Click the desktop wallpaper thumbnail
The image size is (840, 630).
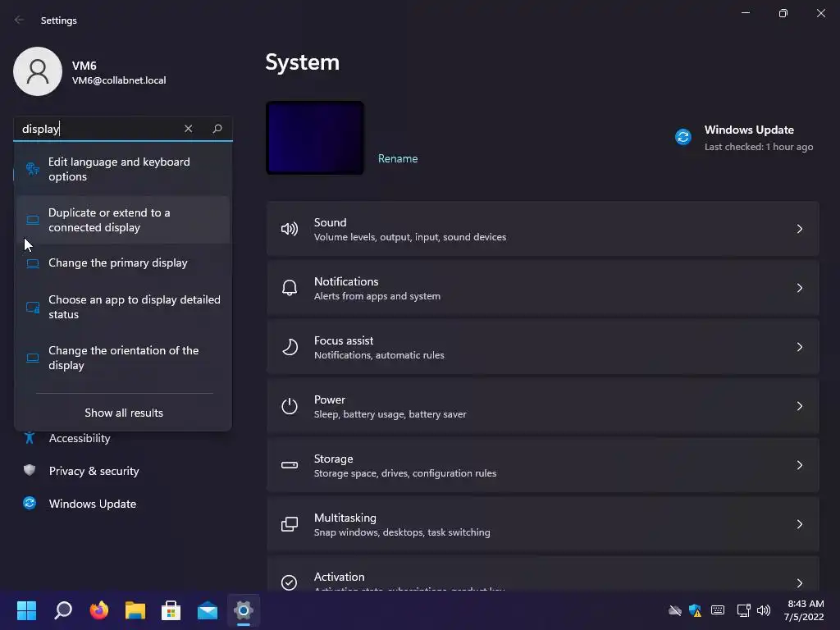pyautogui.click(x=315, y=138)
